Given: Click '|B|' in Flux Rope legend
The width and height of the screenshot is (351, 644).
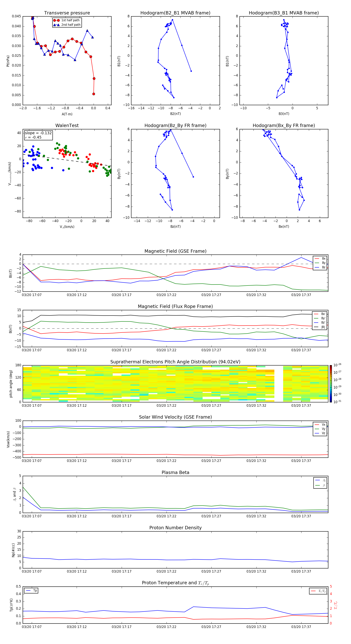Looking at the screenshot, I should click(320, 327).
